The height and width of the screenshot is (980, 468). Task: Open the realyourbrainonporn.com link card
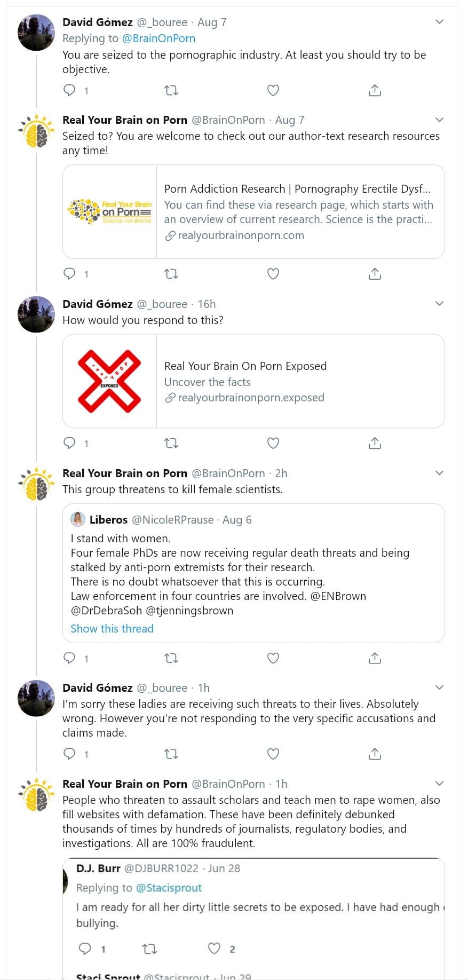click(253, 212)
